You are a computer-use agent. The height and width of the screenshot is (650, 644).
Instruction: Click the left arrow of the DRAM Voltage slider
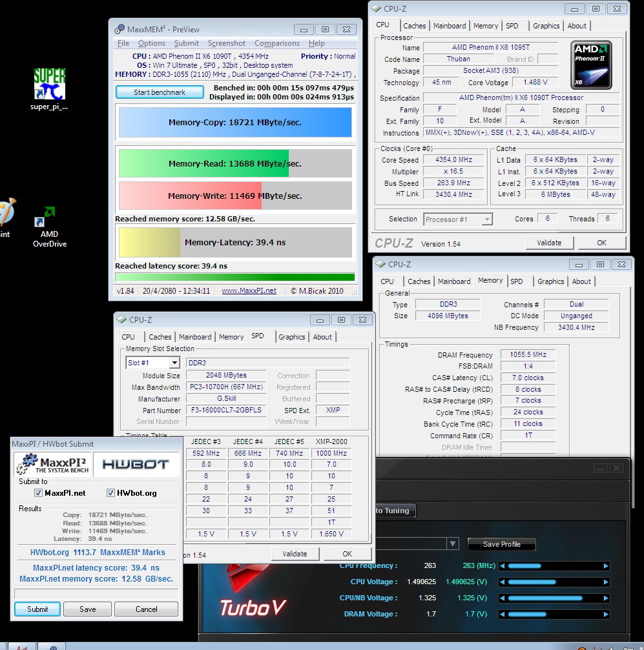click(502, 614)
